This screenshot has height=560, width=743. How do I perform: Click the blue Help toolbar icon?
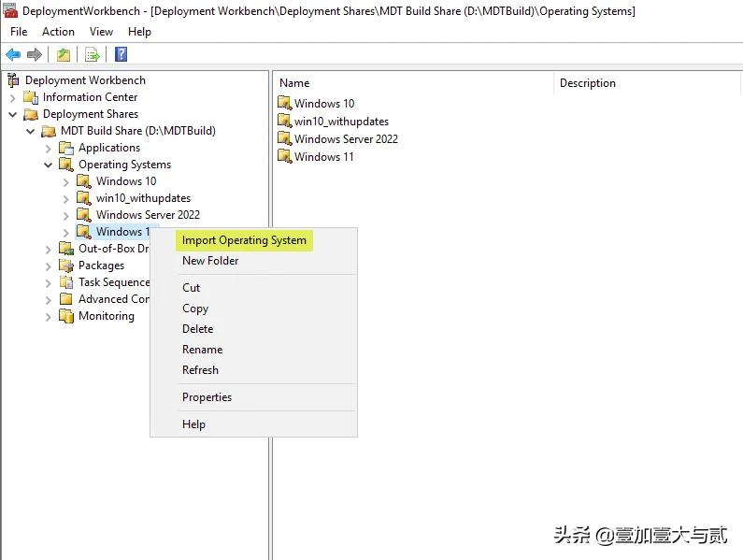point(121,54)
